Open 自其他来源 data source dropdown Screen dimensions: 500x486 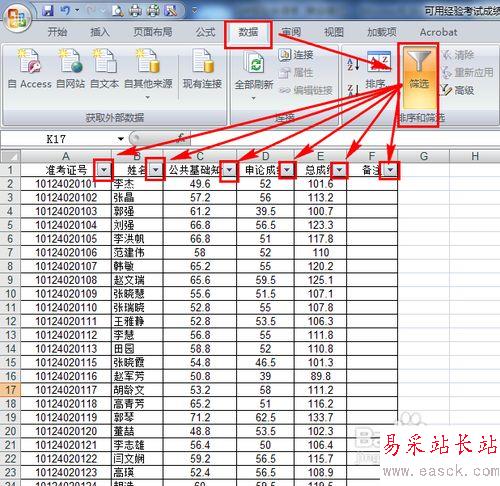coord(148,75)
